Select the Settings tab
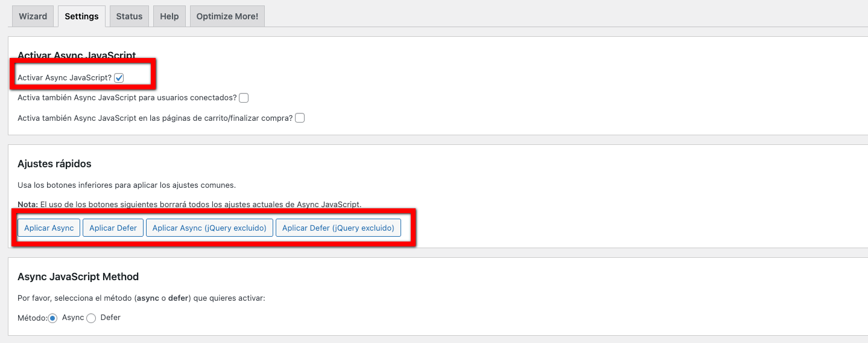Screen dimensions: 868x343 coord(81,16)
